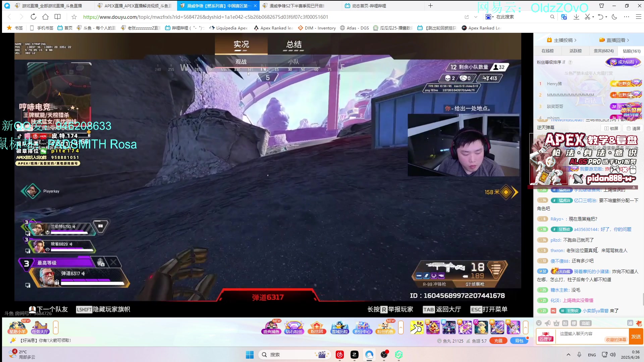Open the 钻石粉丝 diamond fan icon
This screenshot has height=362, width=644.
click(x=294, y=327)
